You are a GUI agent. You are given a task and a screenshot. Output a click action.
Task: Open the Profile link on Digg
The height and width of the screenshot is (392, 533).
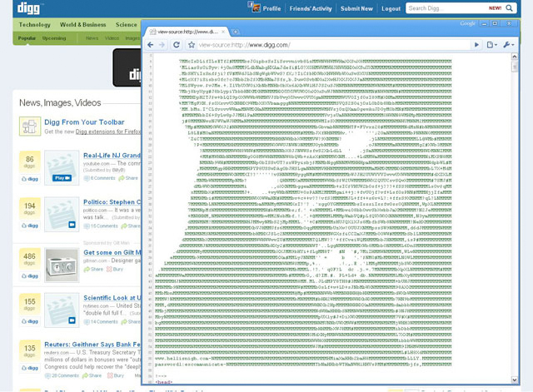(271, 8)
